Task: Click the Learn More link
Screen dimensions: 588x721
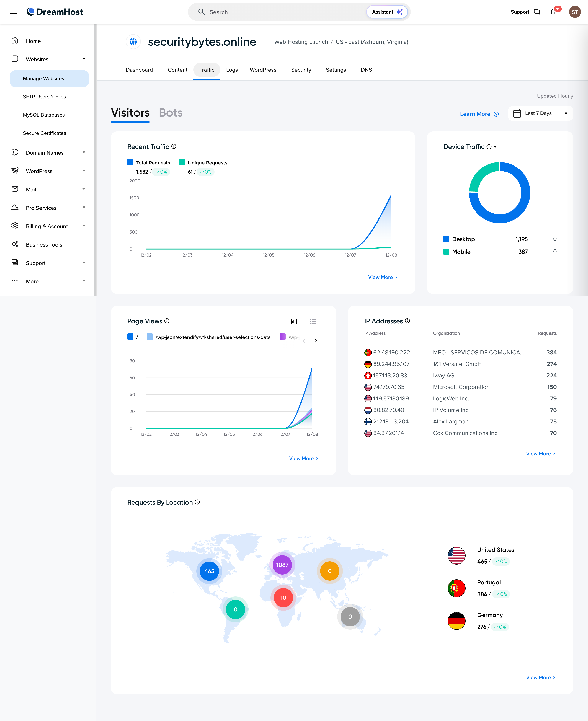Action: click(x=476, y=114)
